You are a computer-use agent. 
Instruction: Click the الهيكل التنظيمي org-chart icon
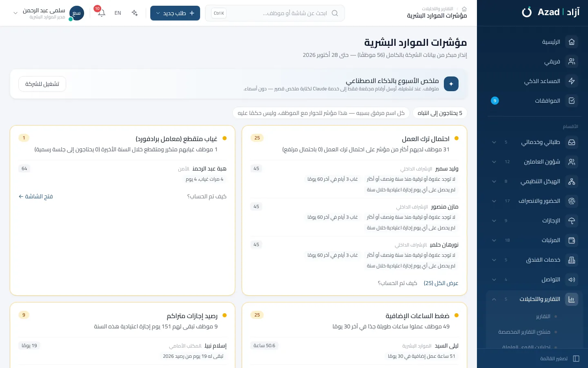[572, 182]
